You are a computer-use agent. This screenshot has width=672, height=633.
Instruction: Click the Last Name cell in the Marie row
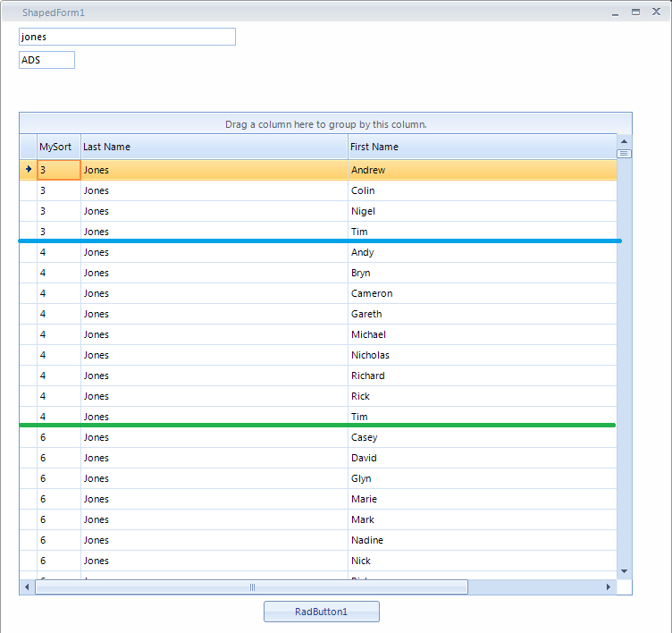point(214,499)
